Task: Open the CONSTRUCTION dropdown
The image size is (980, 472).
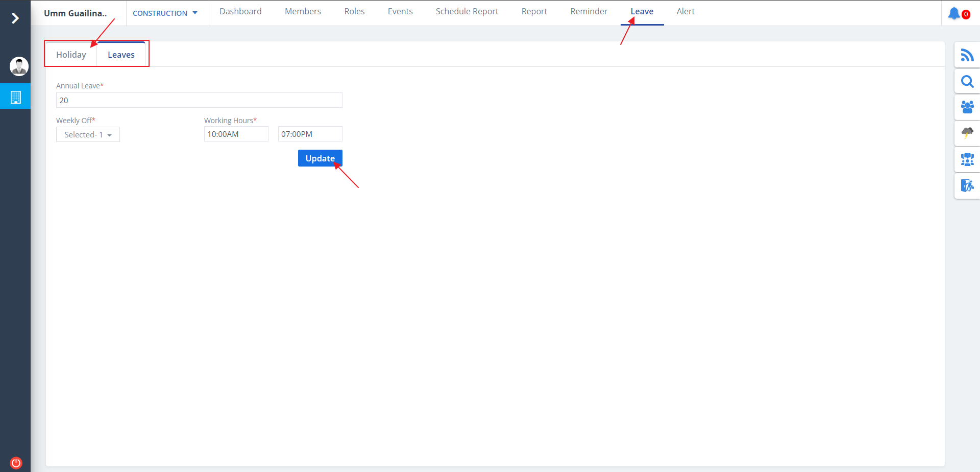Action: click(x=165, y=13)
